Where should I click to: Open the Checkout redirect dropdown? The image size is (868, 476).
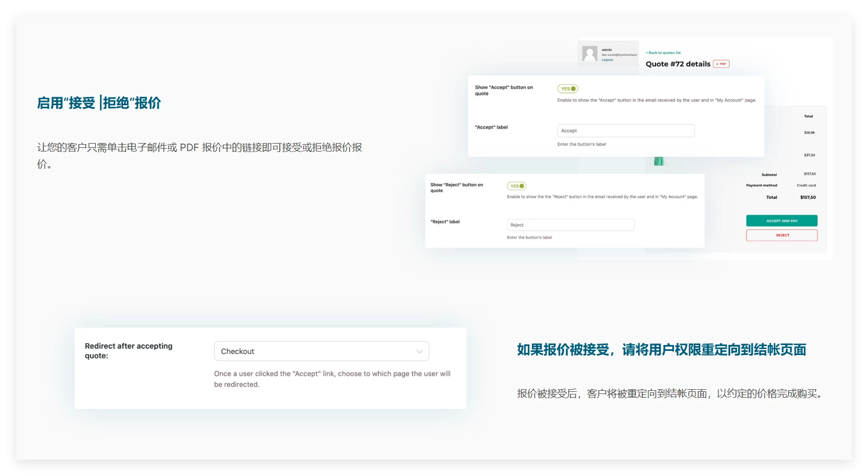[x=321, y=351]
